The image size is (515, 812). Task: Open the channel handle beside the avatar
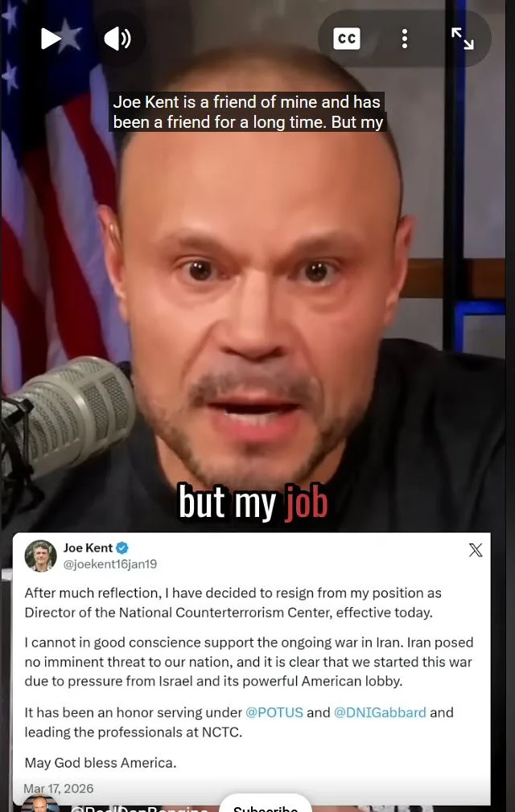pos(139,808)
